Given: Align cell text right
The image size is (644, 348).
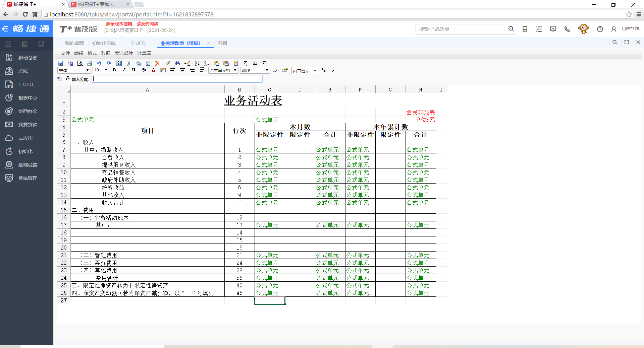Looking at the screenshot, I should click(192, 70).
